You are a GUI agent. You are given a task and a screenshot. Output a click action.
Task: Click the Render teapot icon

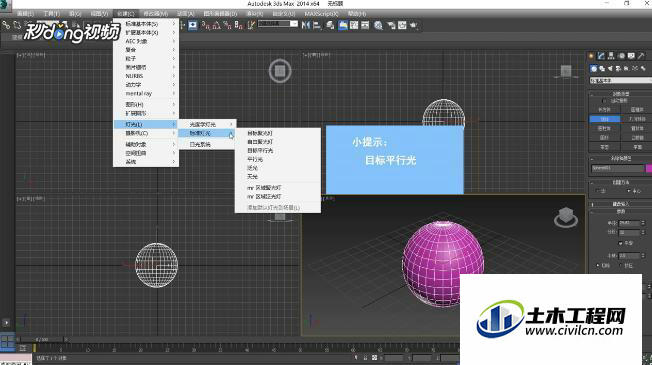coord(414,25)
